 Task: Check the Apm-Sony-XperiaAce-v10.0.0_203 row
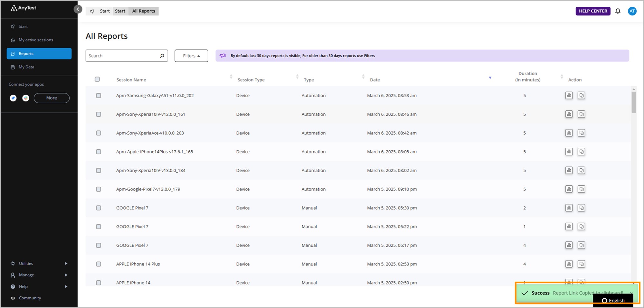click(99, 133)
